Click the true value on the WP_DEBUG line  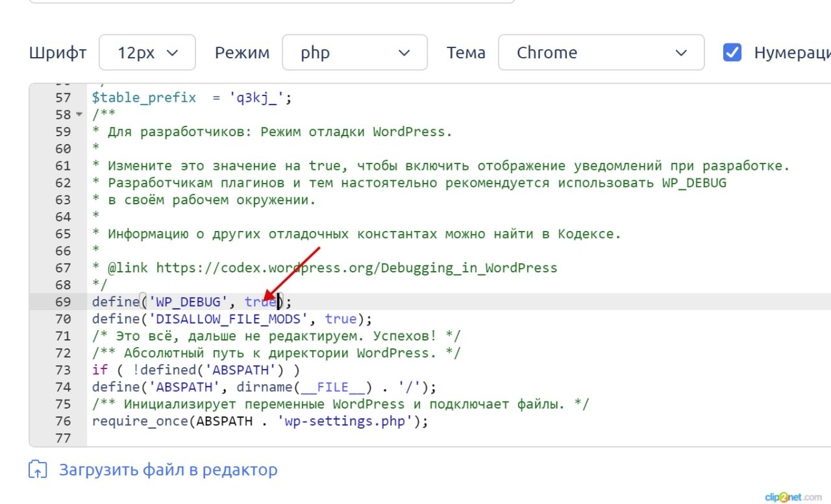tap(260, 302)
